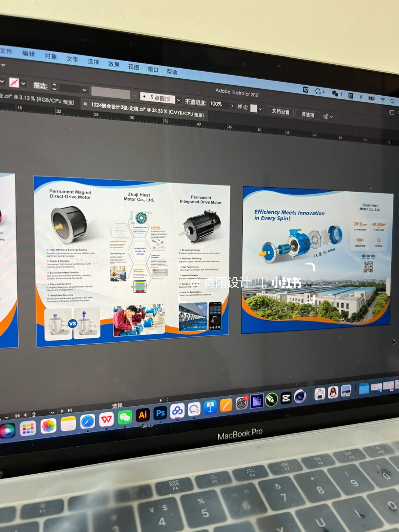Image resolution: width=399 pixels, height=532 pixels.
Task: Click the panel layout icon at toolbar right edge
Action: coord(392,112)
